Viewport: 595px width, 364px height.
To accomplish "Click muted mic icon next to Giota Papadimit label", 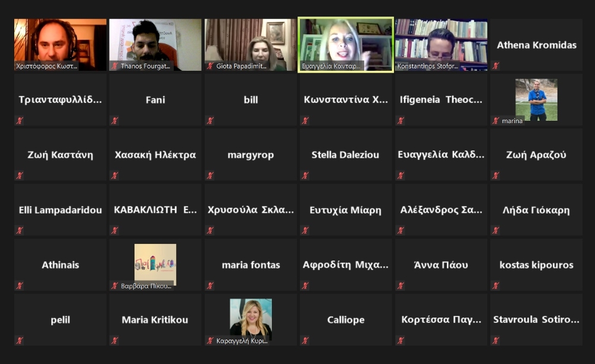I will 210,66.
